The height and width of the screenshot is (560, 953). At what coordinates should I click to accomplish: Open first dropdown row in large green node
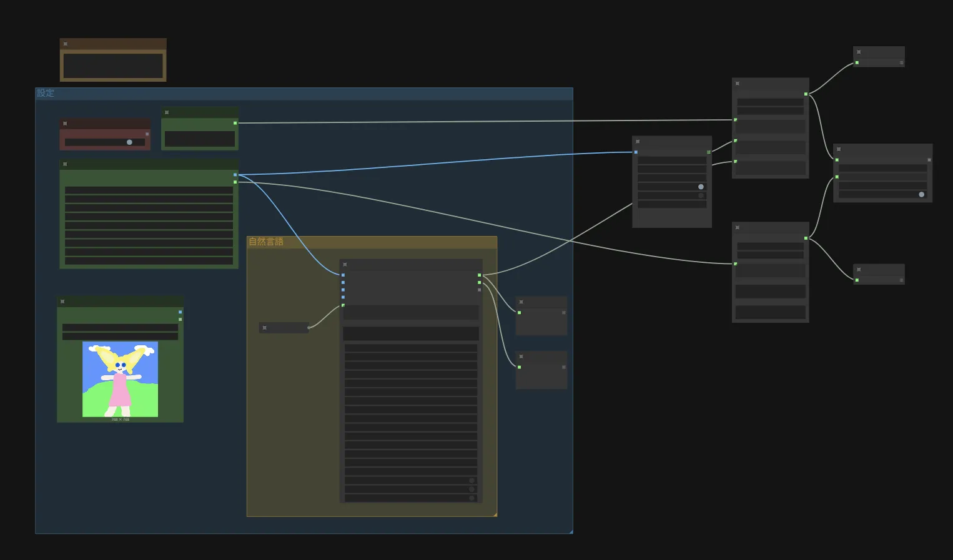[149, 190]
